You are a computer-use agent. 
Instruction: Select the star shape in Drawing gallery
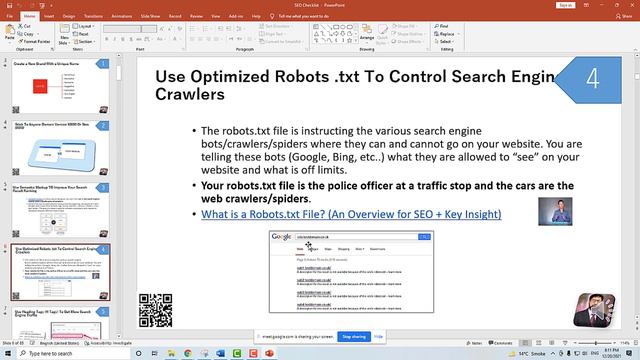tap(349, 40)
